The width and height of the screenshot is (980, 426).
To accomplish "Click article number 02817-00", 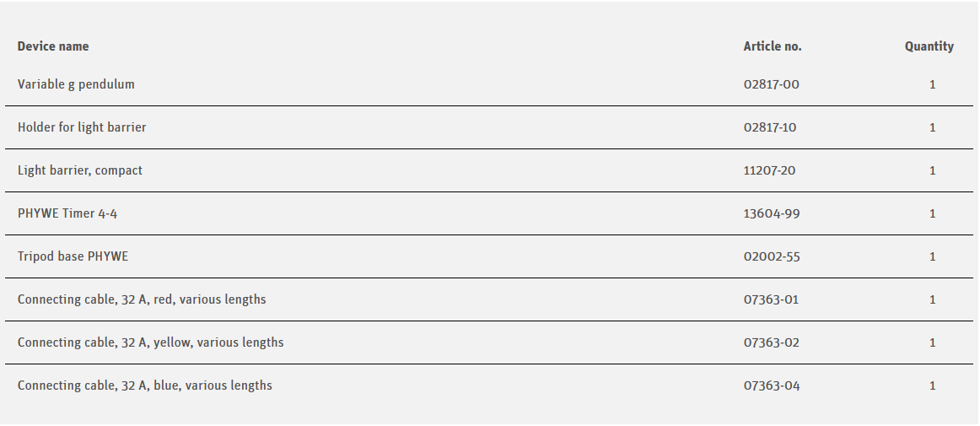I will pos(771,84).
